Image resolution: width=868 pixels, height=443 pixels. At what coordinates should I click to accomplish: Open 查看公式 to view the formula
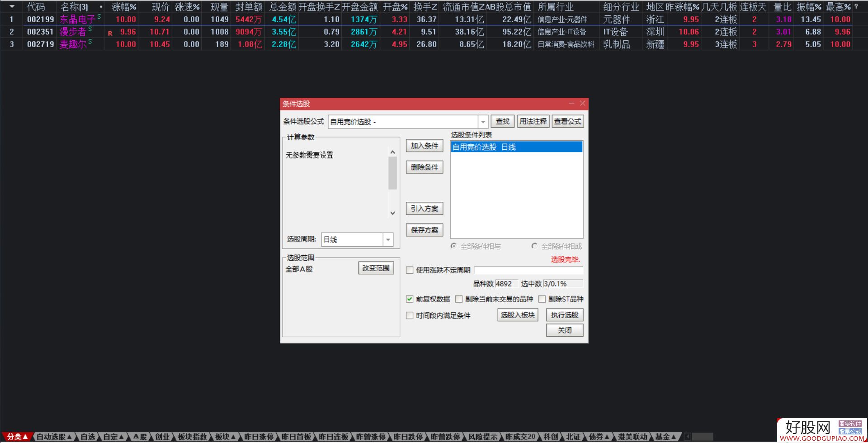568,121
